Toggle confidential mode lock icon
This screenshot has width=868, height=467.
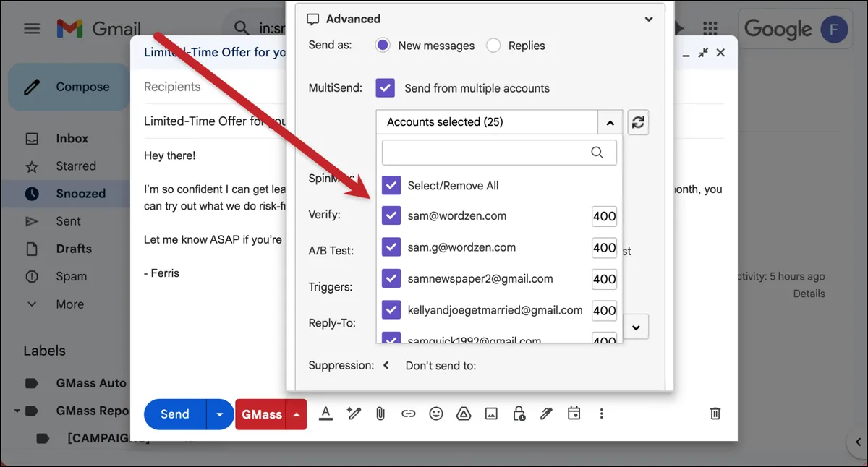tap(519, 414)
